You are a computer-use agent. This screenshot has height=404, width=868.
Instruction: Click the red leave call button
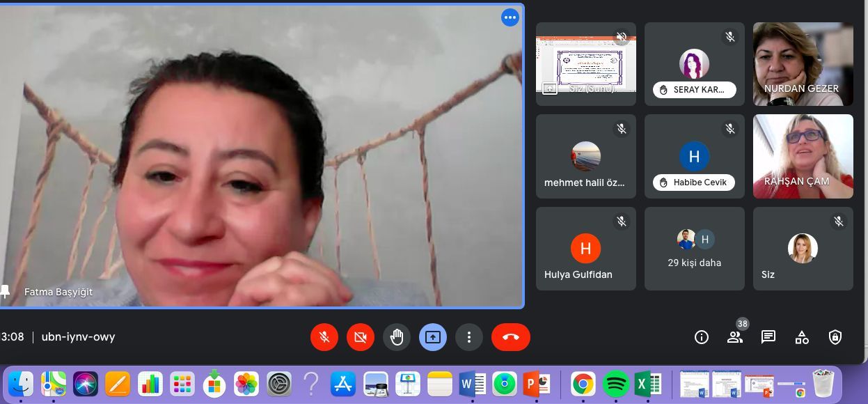pyautogui.click(x=510, y=337)
